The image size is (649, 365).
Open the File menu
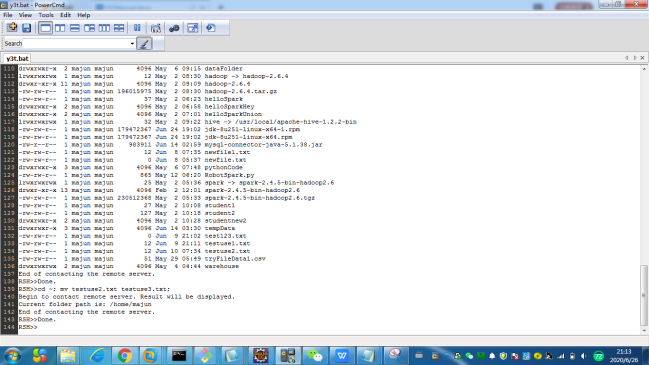[x=7, y=15]
